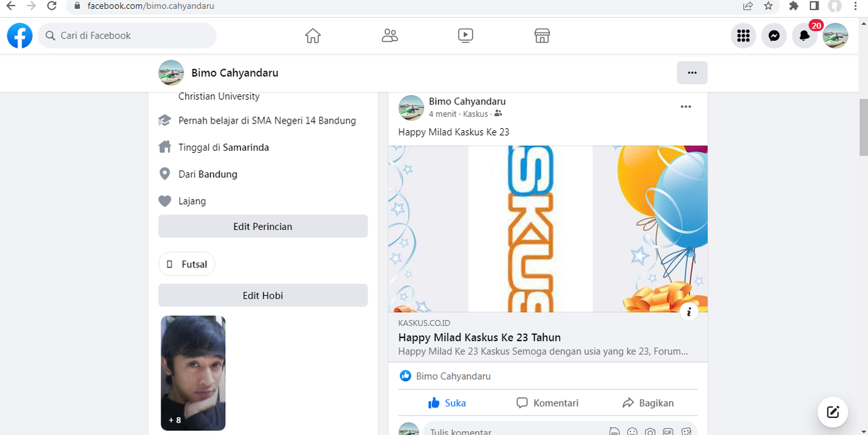
Task: Click the audience friends icon on post
Action: 498,113
